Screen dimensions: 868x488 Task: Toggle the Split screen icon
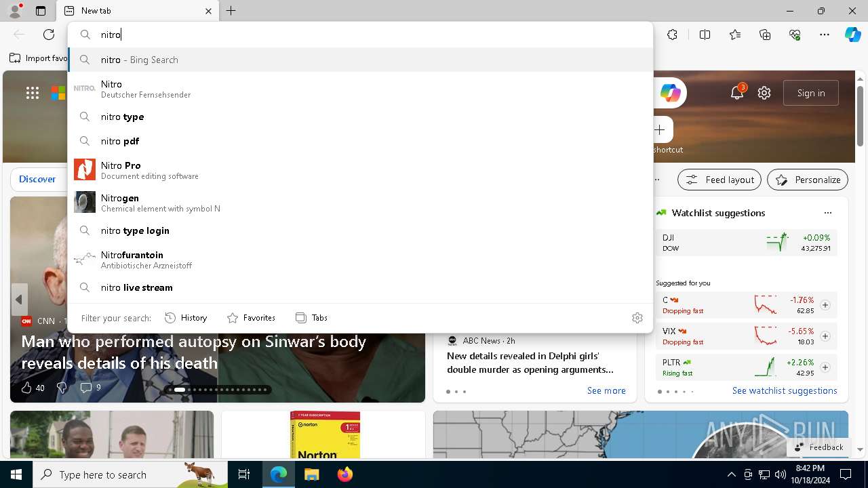[x=705, y=35]
